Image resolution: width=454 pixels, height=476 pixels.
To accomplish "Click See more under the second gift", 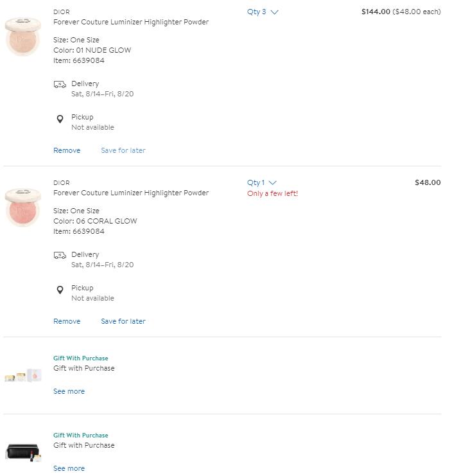I will 69,468.
